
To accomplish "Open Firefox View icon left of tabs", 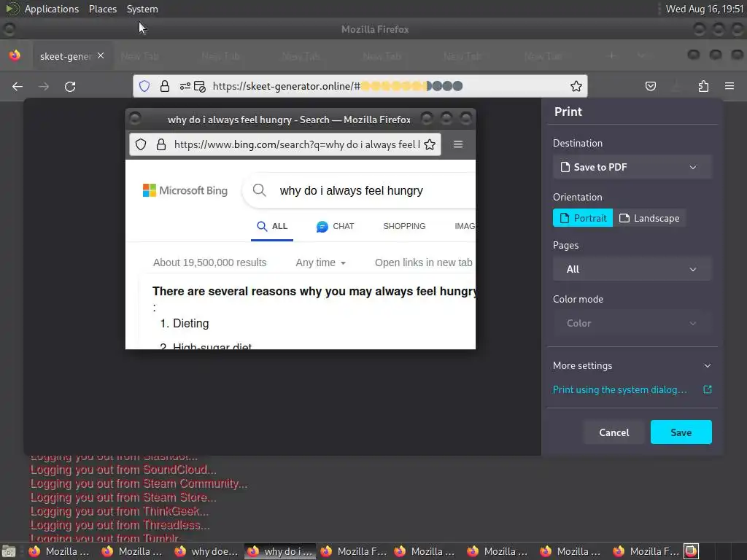I will [15, 55].
